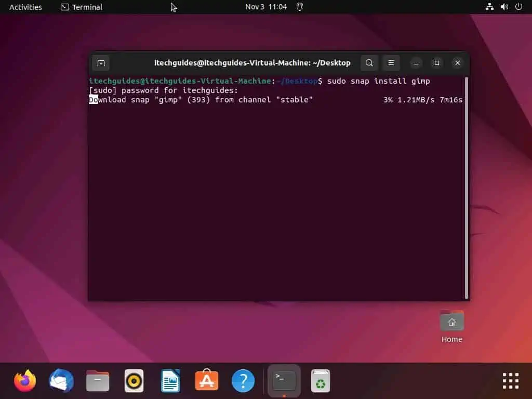Launch Firefox from the dock
Viewport: 532px width, 399px height.
[24, 380]
